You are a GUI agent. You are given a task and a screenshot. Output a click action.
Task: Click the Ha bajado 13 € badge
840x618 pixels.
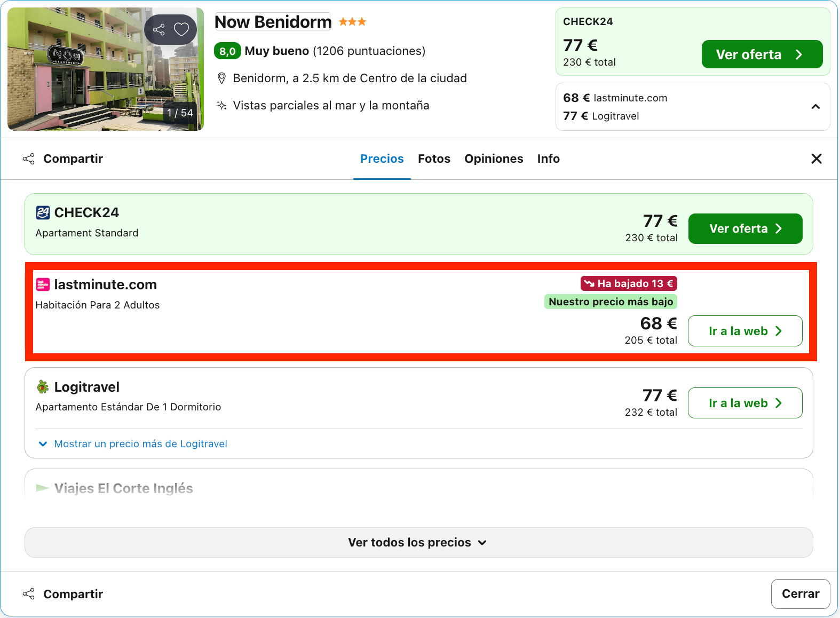coord(629,283)
